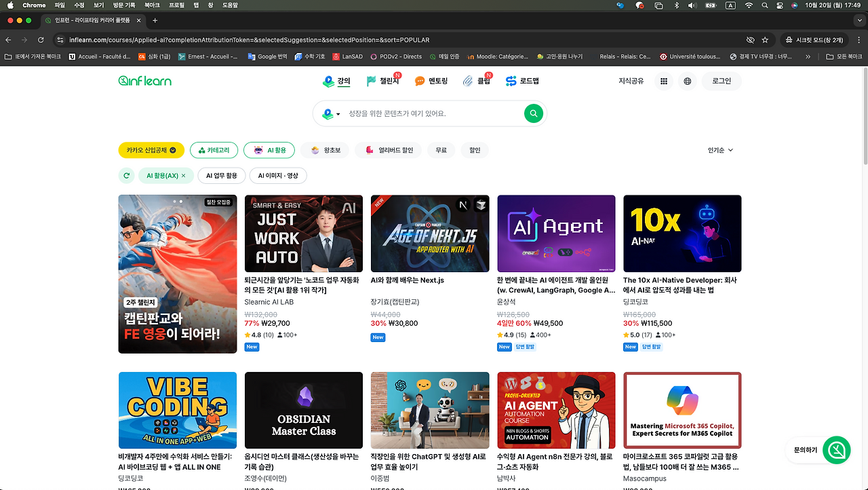Image resolution: width=868 pixels, height=490 pixels.
Task: Open the VIBE CODING course thumbnail
Action: pos(178,410)
